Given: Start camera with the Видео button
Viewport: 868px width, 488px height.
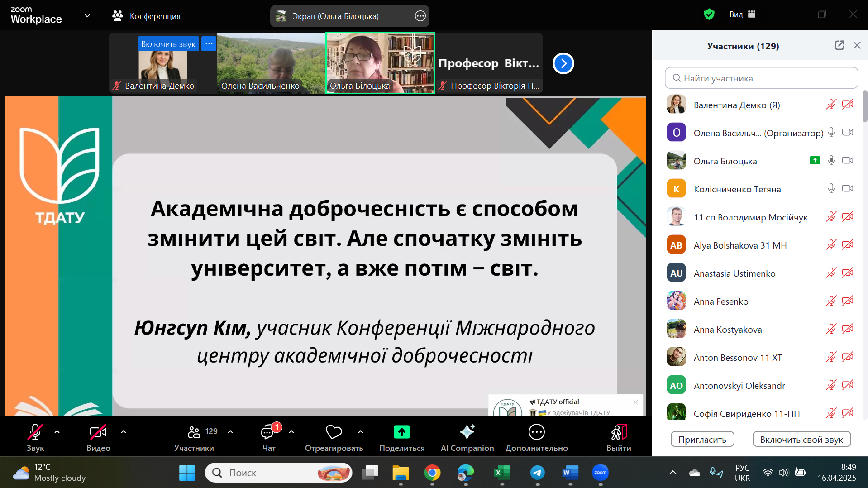Looking at the screenshot, I should pos(98,437).
